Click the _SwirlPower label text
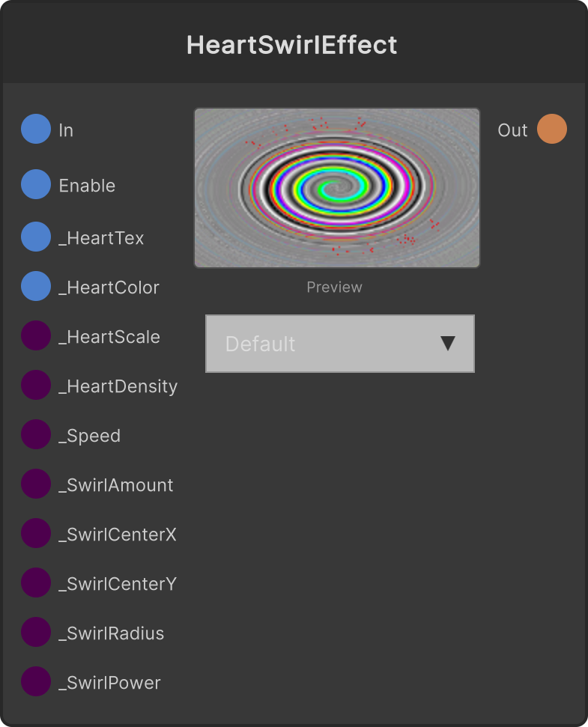This screenshot has height=727, width=588. click(109, 683)
